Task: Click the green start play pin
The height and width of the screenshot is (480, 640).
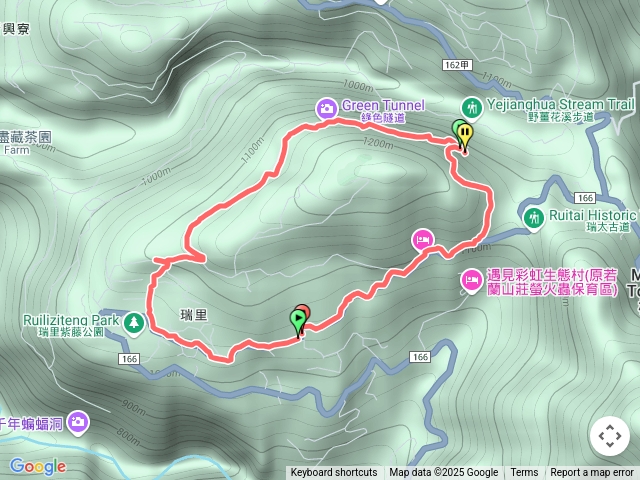Action: tap(298, 320)
